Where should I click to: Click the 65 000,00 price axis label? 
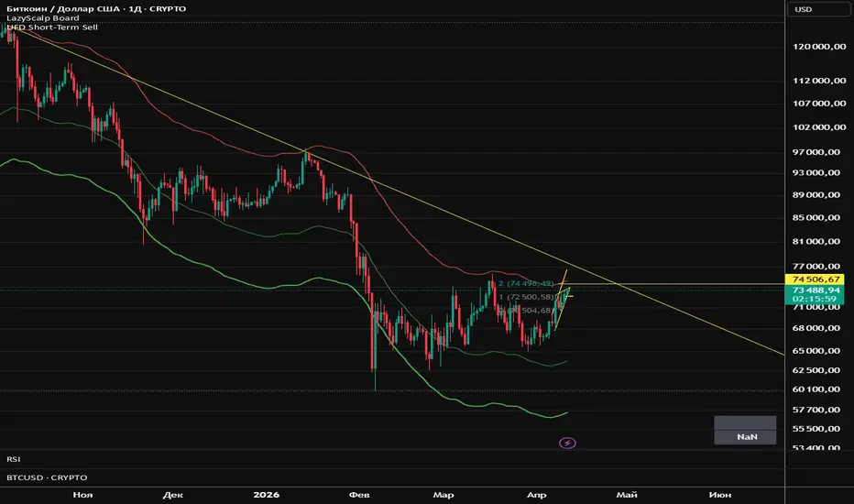816,351
